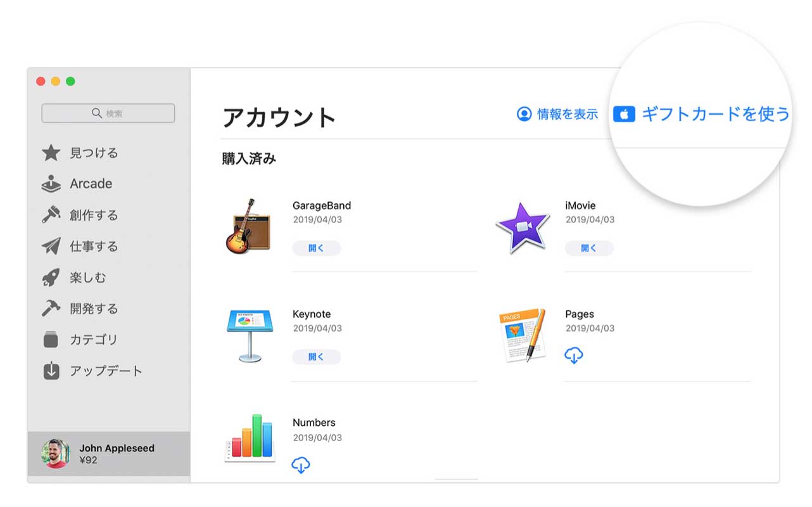Image resolution: width=812 pixels, height=507 pixels.
Task: Click the Arcade joystick icon
Action: (51, 184)
